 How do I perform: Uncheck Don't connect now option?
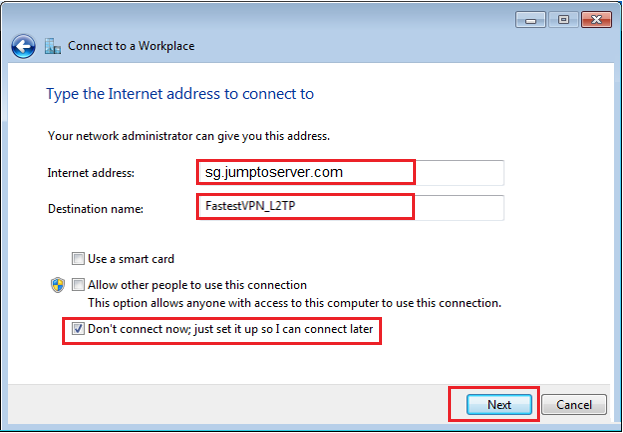[78, 329]
